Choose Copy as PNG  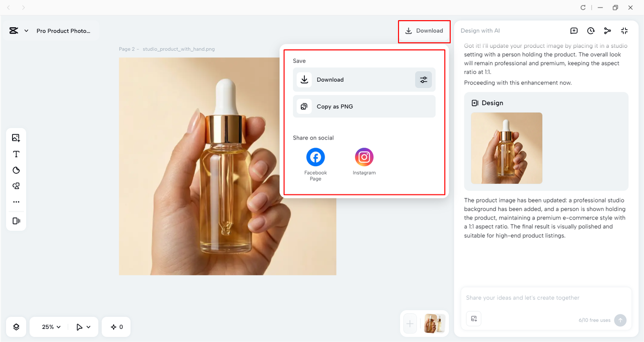(364, 106)
